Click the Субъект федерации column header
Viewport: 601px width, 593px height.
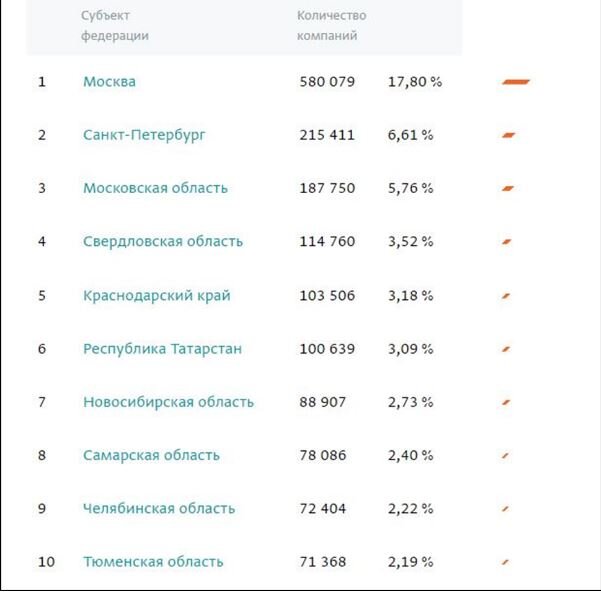(115, 26)
